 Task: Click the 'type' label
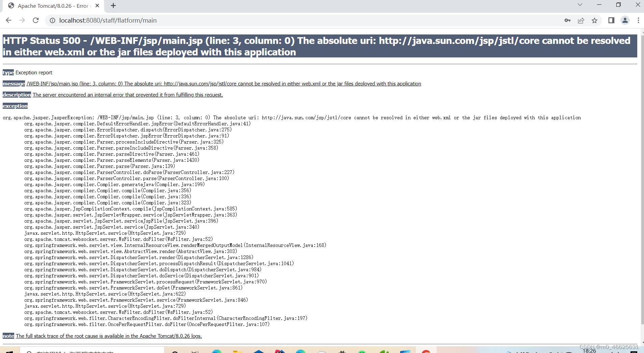(x=8, y=73)
